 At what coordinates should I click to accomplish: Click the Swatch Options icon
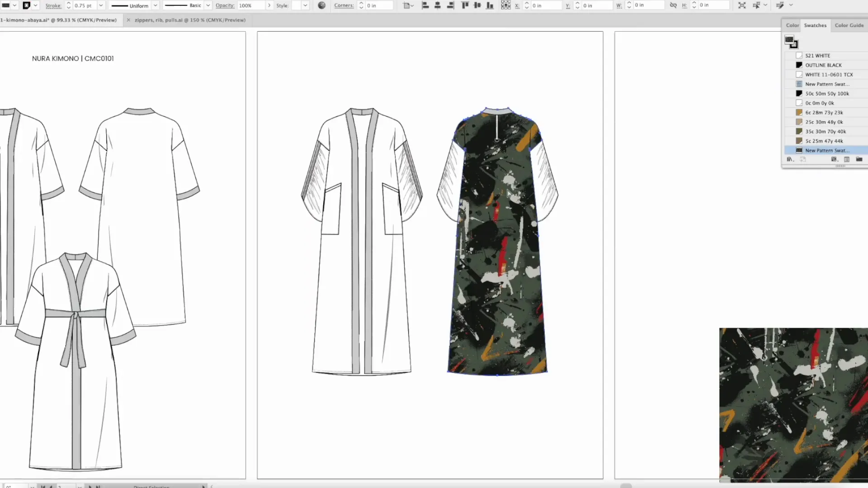[847, 160]
